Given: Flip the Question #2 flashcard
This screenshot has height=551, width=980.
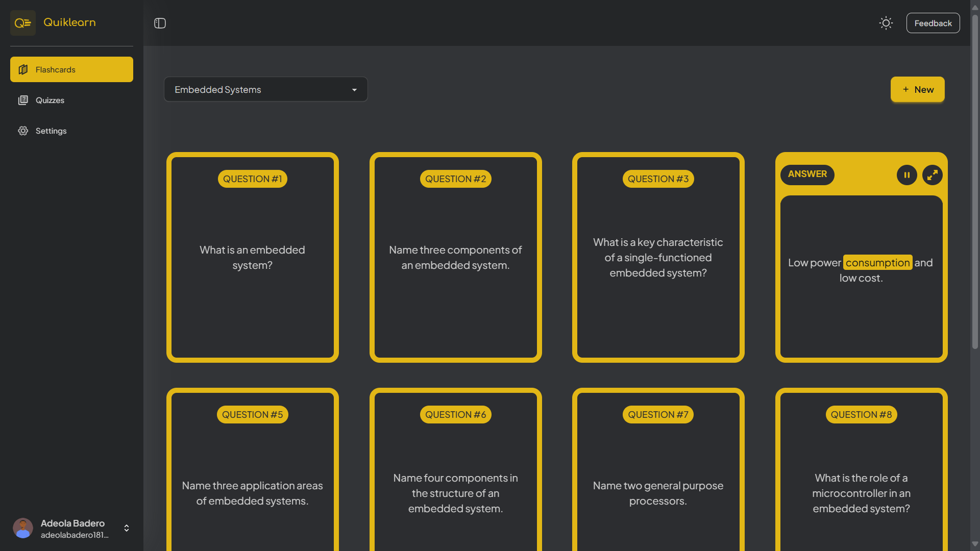Looking at the screenshot, I should pos(455,257).
